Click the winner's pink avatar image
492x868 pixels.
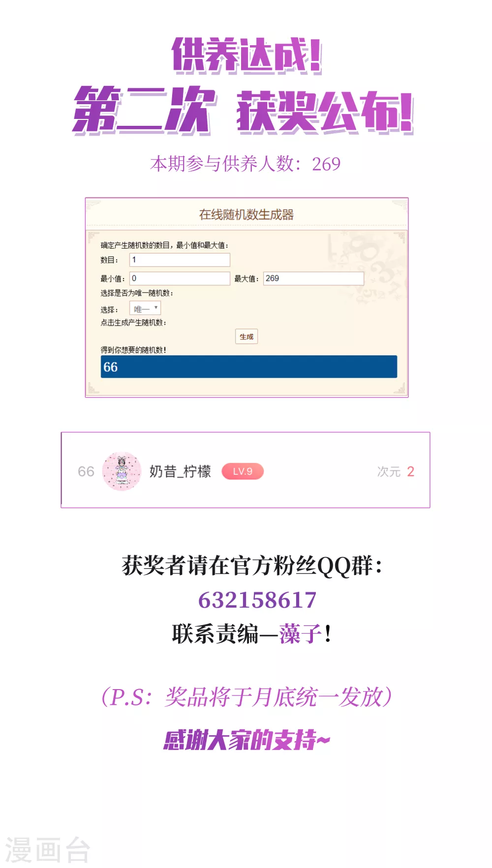pyautogui.click(x=122, y=471)
